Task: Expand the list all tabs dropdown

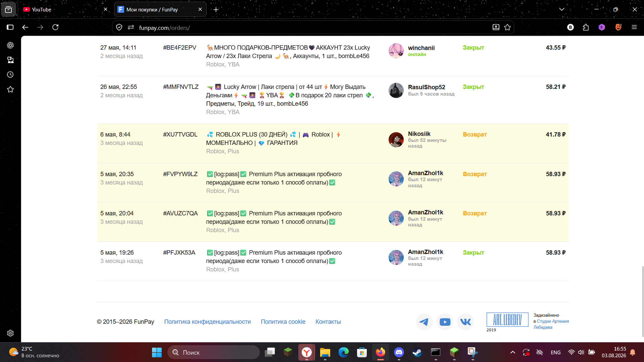Action: pyautogui.click(x=561, y=9)
